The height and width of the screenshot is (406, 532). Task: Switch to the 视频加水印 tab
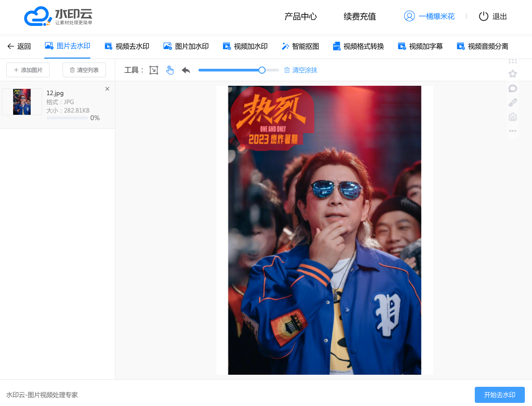(x=251, y=46)
